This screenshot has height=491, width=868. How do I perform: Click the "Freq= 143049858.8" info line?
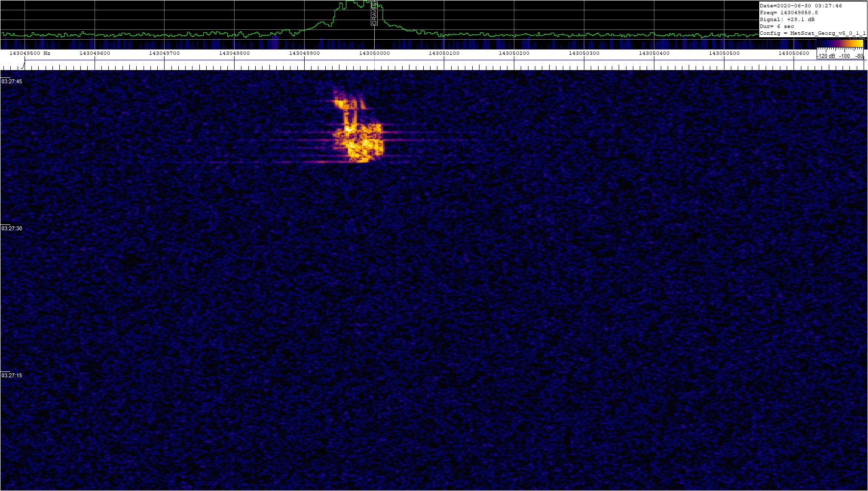(789, 13)
